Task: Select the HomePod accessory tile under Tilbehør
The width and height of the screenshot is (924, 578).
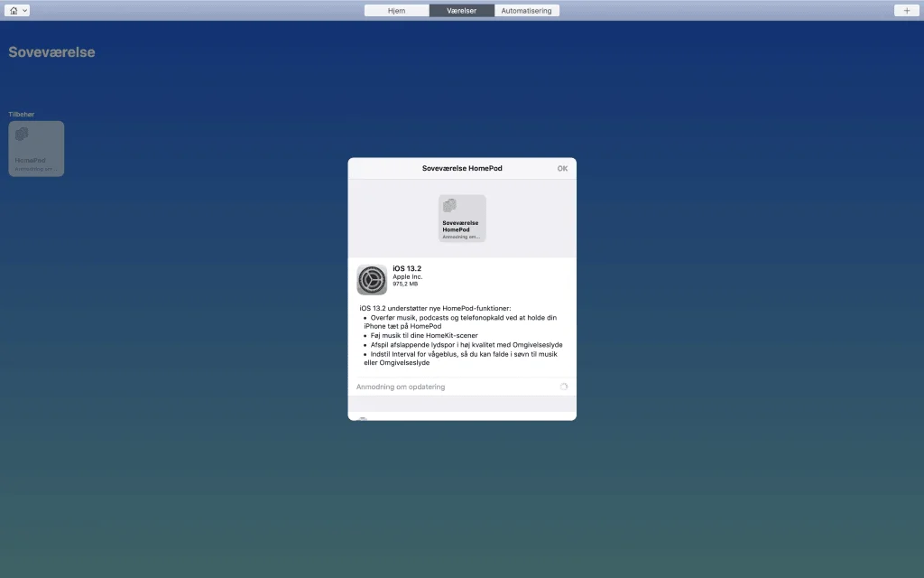Action: (x=35, y=148)
